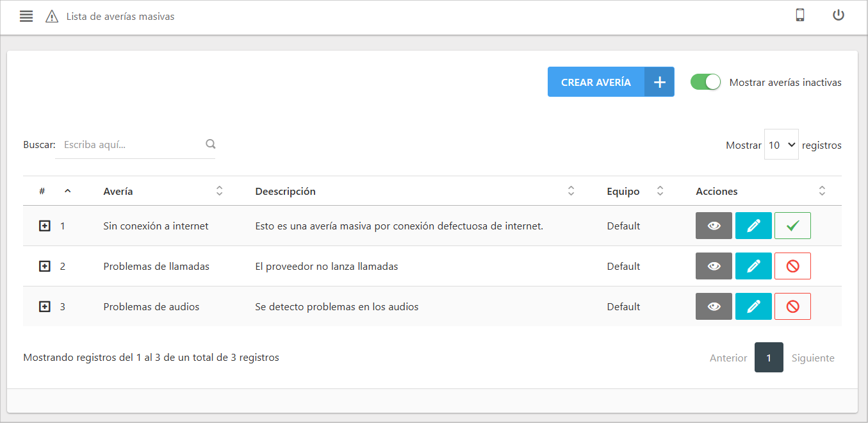Open preview eye icon for 'Problemas de audios'
Screen dimensions: 868x423
714,306
